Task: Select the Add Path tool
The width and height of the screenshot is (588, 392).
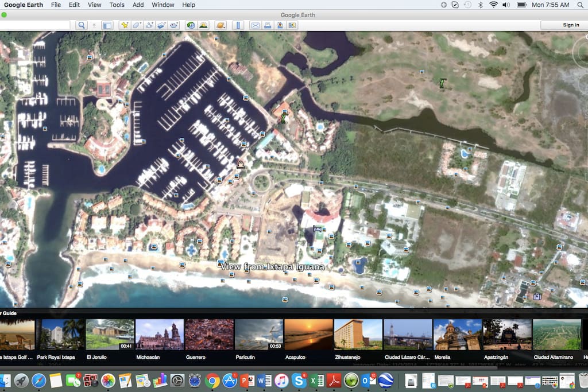Action: pyautogui.click(x=149, y=25)
